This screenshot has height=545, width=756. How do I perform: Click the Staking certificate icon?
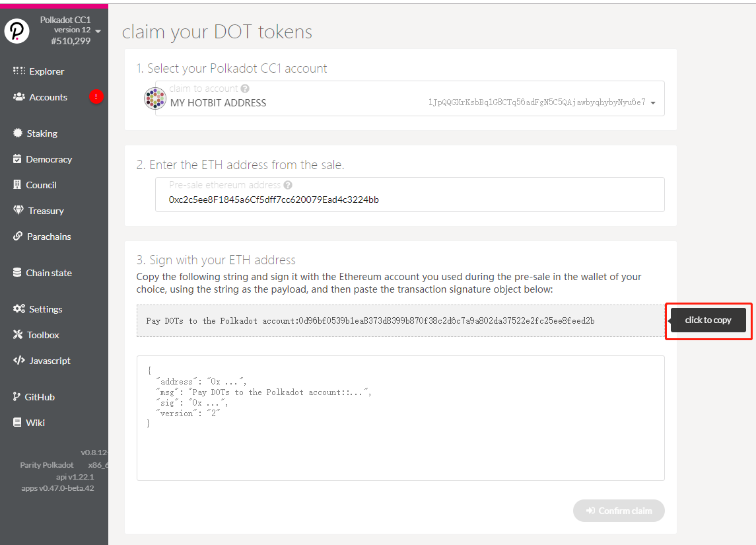click(x=18, y=133)
